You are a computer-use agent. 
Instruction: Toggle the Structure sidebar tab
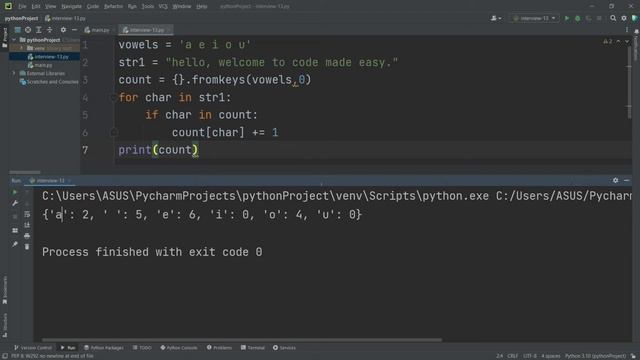click(x=4, y=325)
